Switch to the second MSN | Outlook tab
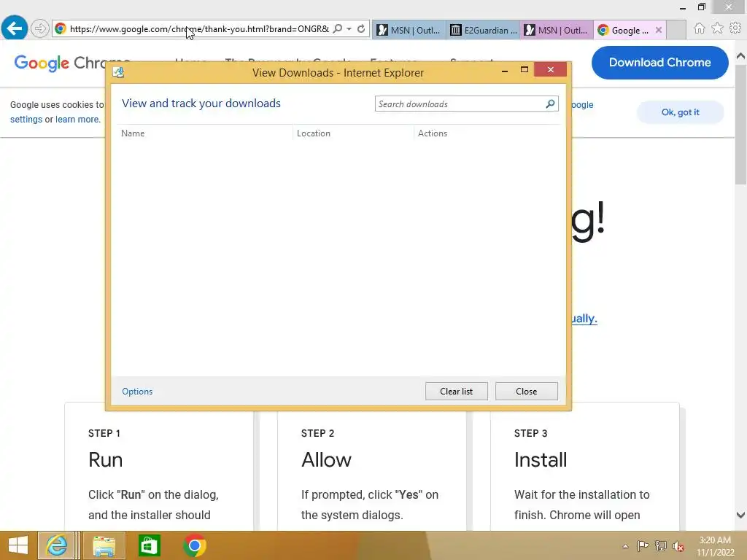The image size is (747, 560). [557, 30]
